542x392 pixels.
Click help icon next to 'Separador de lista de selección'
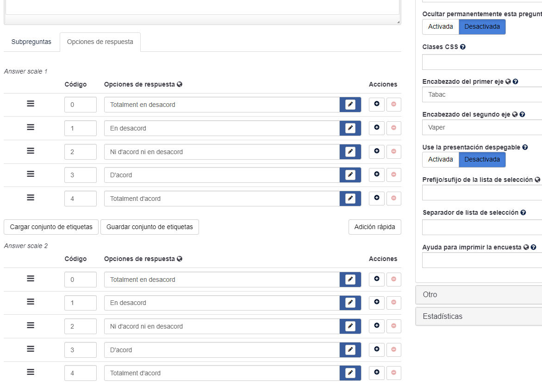point(523,212)
